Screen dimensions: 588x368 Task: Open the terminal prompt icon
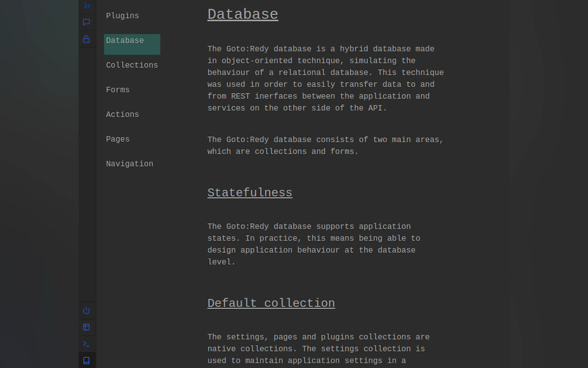(x=87, y=344)
